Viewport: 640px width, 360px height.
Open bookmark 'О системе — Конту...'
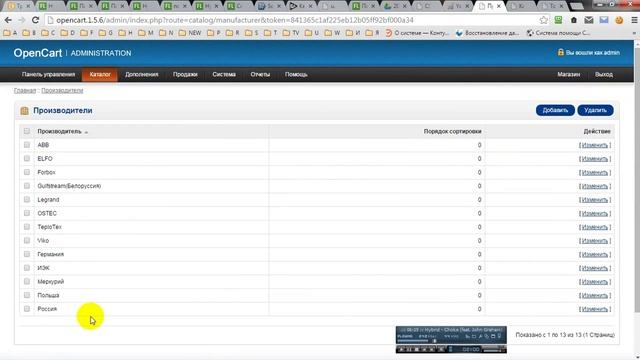pyautogui.click(x=417, y=33)
